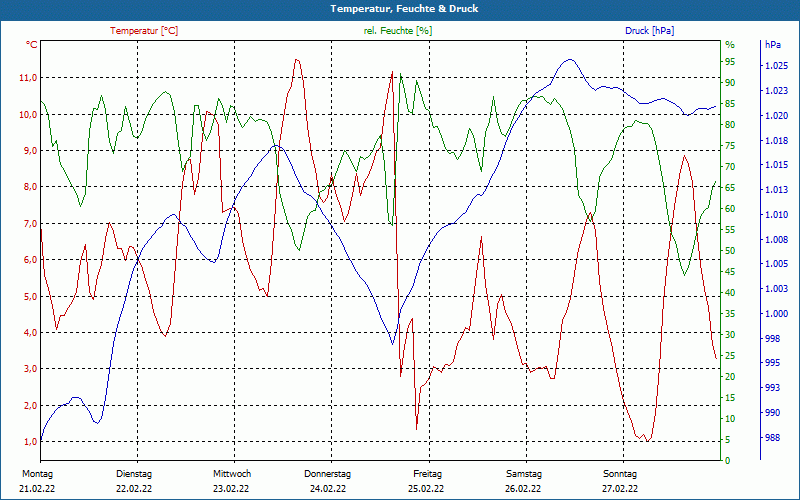Click the date "25.02.22"
Image resolution: width=800 pixels, height=500 pixels.
(x=426, y=489)
